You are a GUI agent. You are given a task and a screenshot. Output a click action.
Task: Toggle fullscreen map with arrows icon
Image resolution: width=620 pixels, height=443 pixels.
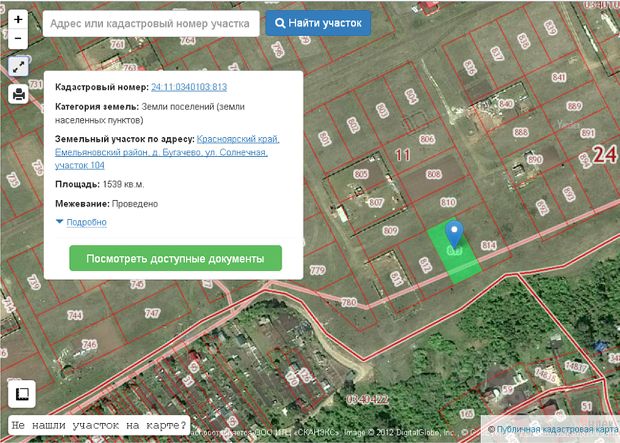point(18,67)
